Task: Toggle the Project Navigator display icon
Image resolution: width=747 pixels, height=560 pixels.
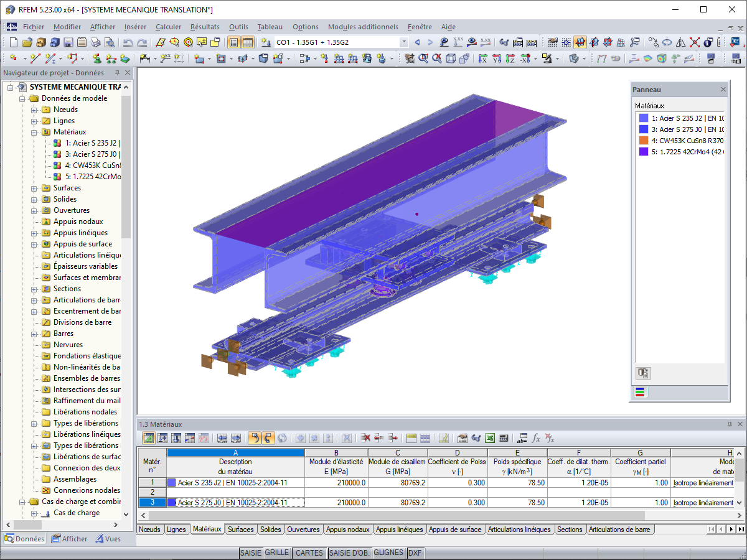Action: click(x=233, y=42)
